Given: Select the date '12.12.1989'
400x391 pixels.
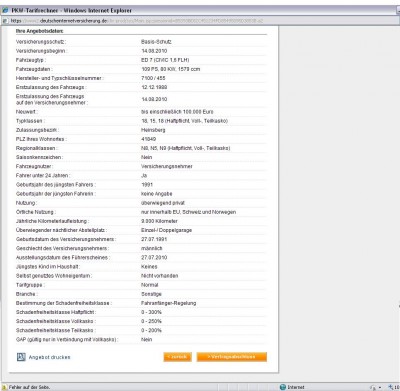Looking at the screenshot, I should [x=154, y=87].
